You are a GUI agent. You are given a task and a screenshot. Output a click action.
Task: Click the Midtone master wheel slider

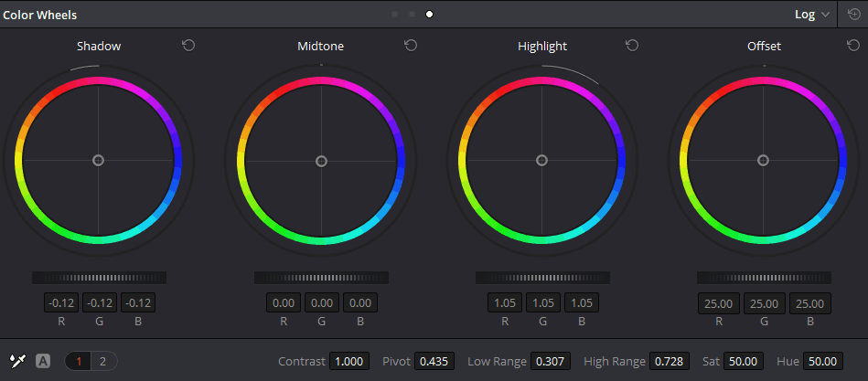[321, 278]
